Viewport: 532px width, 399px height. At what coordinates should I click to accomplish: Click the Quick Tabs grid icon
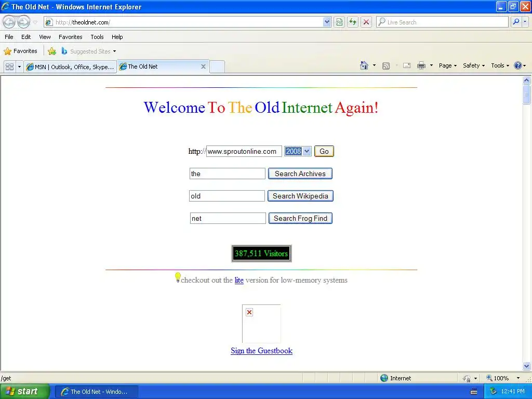coord(9,66)
